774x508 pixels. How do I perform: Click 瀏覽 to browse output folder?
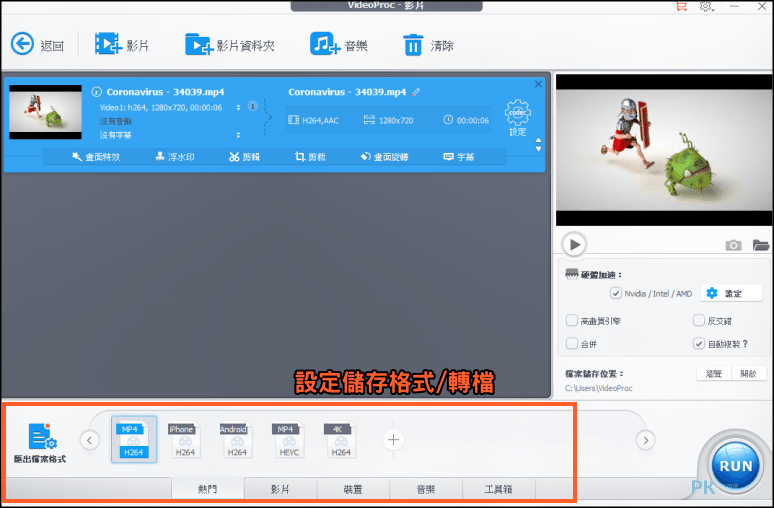714,374
